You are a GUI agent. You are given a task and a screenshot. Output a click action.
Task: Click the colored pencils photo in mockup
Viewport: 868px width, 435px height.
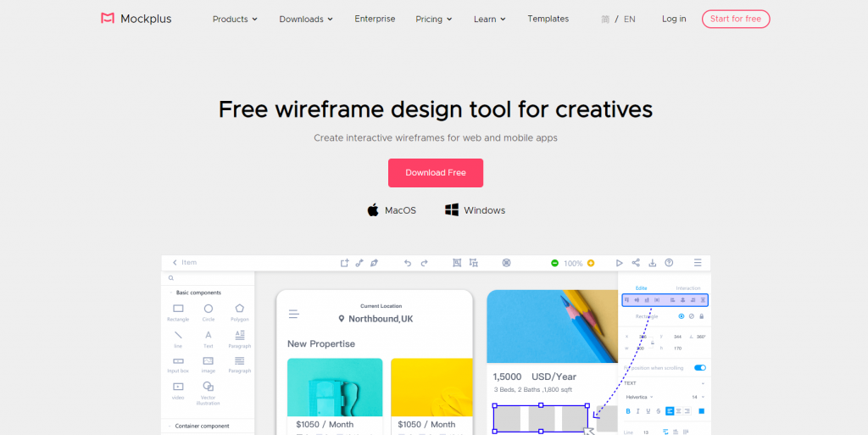553,326
